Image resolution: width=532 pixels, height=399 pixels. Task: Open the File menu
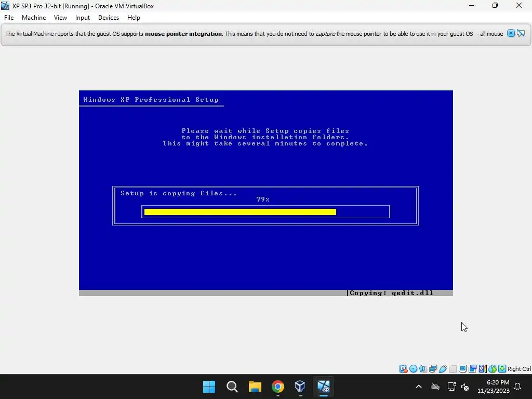click(9, 18)
